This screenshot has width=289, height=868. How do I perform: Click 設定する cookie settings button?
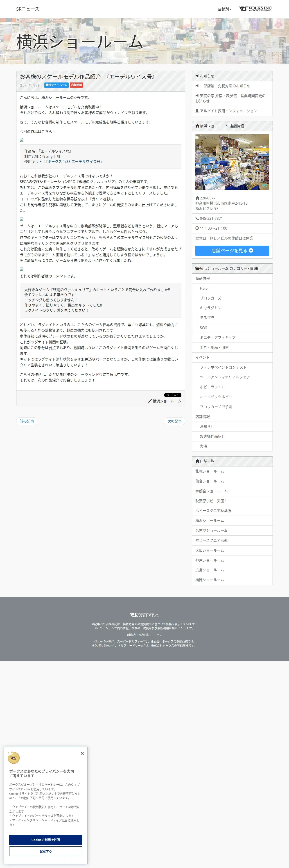point(46,851)
